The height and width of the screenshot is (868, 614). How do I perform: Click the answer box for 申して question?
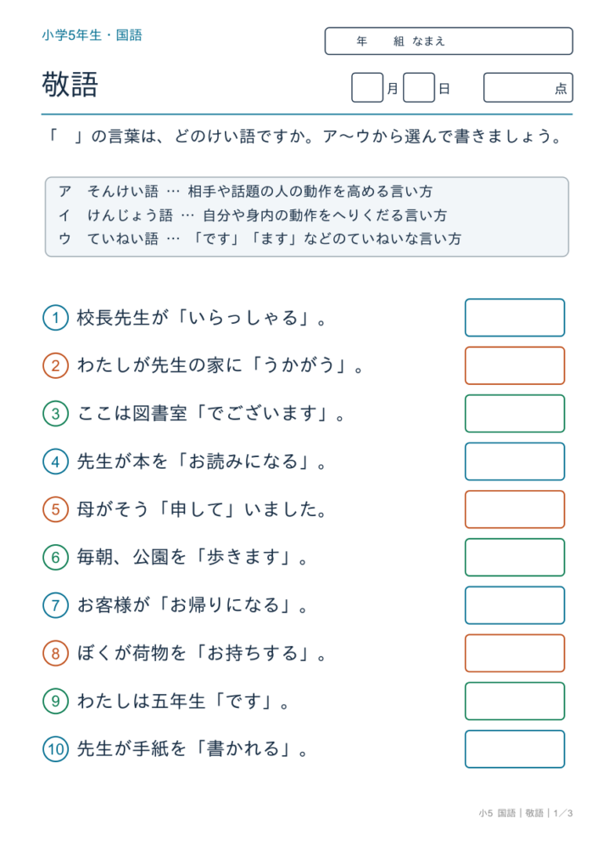point(514,509)
